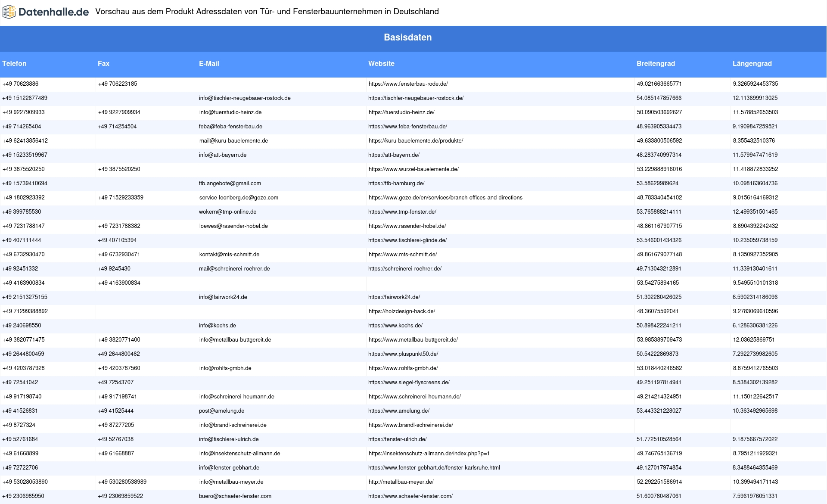This screenshot has height=504, width=827.
Task: Select fax number +49 706223185
Action: pos(118,84)
